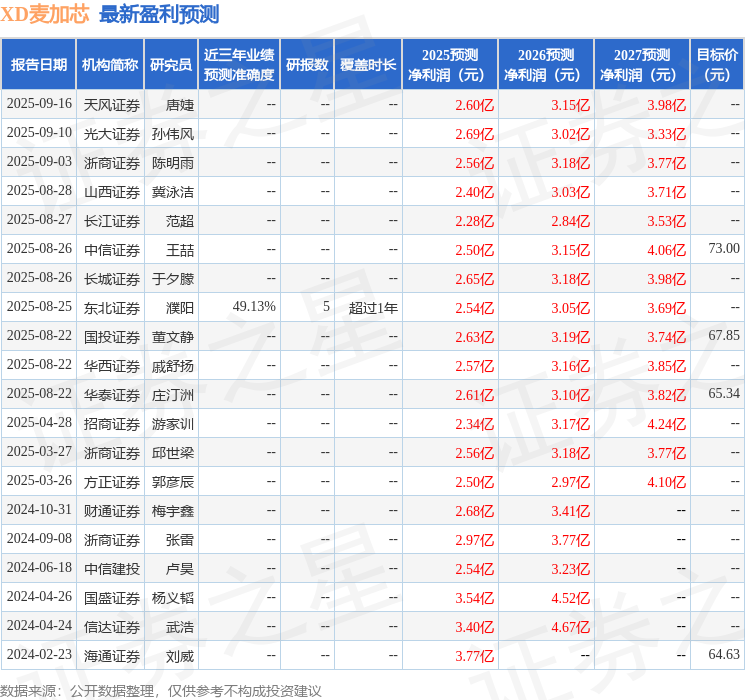Click the 光大证券 institution cell
This screenshot has width=745, height=700.
(112, 134)
